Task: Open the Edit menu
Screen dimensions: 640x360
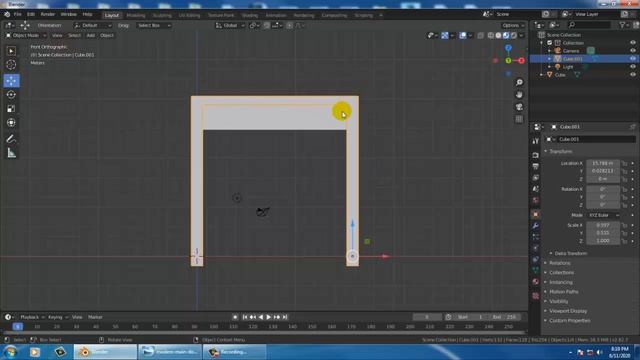Action: point(31,14)
